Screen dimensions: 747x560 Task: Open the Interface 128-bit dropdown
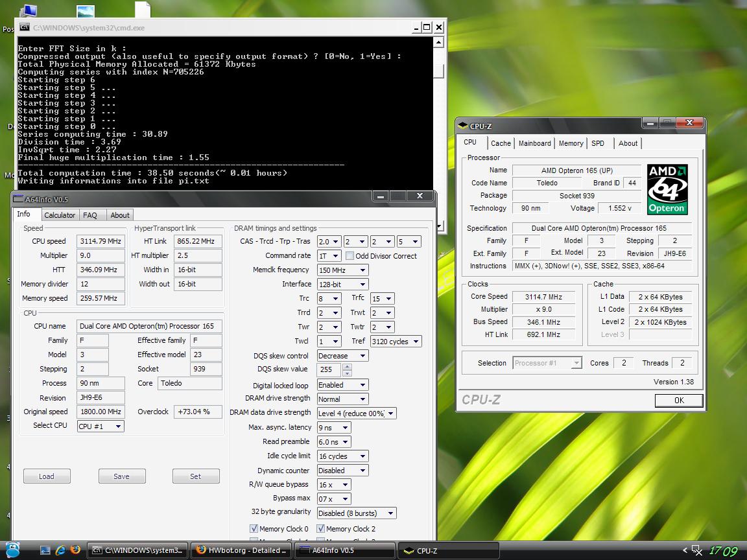343,285
